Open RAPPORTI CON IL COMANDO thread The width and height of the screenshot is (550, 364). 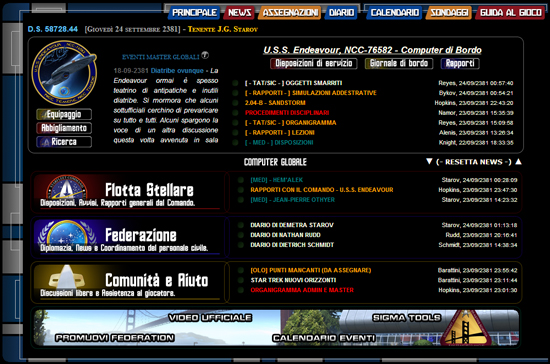[322, 190]
